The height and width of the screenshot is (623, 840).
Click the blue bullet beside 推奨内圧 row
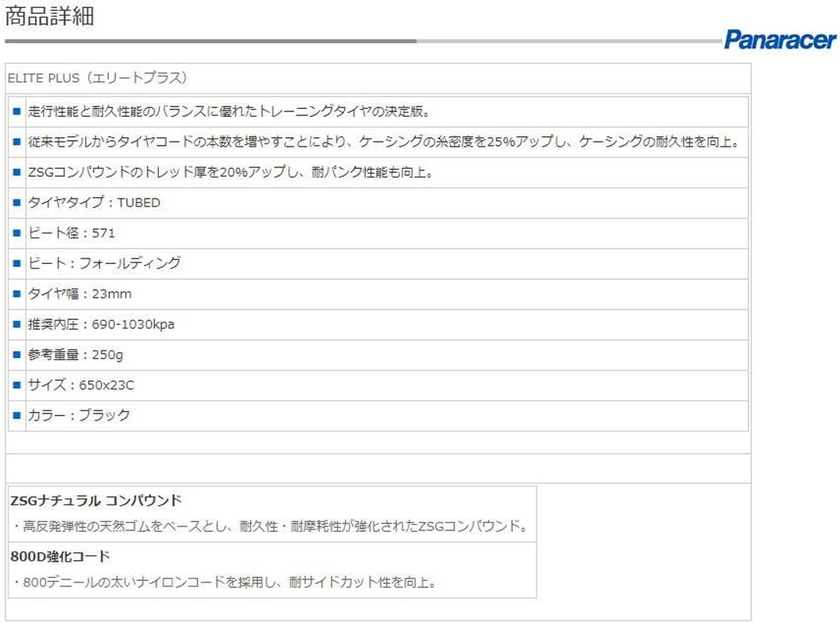tap(16, 325)
